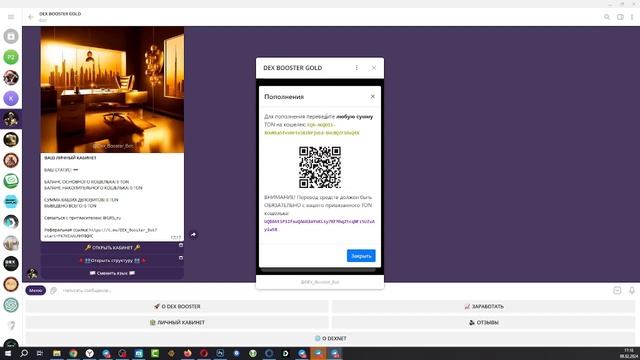Click the ОТКРЫТЬ КАБИНЕТ inline button
The width and height of the screenshot is (640, 360).
[112, 248]
